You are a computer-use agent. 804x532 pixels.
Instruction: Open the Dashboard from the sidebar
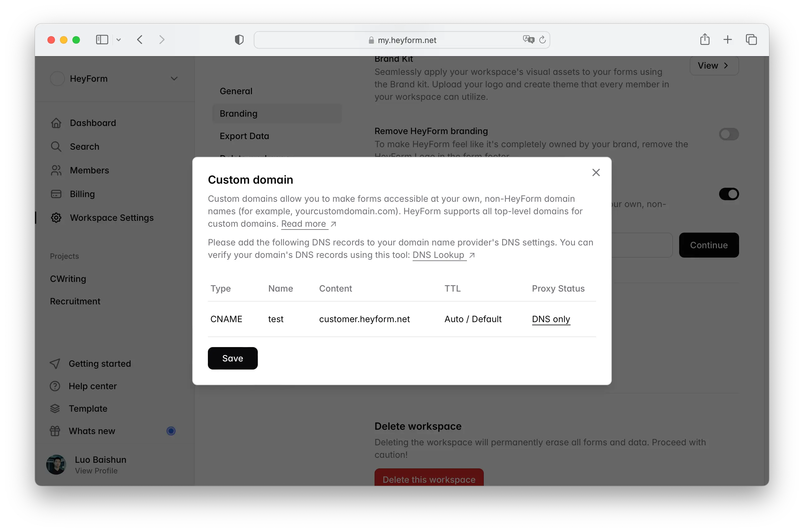point(92,123)
